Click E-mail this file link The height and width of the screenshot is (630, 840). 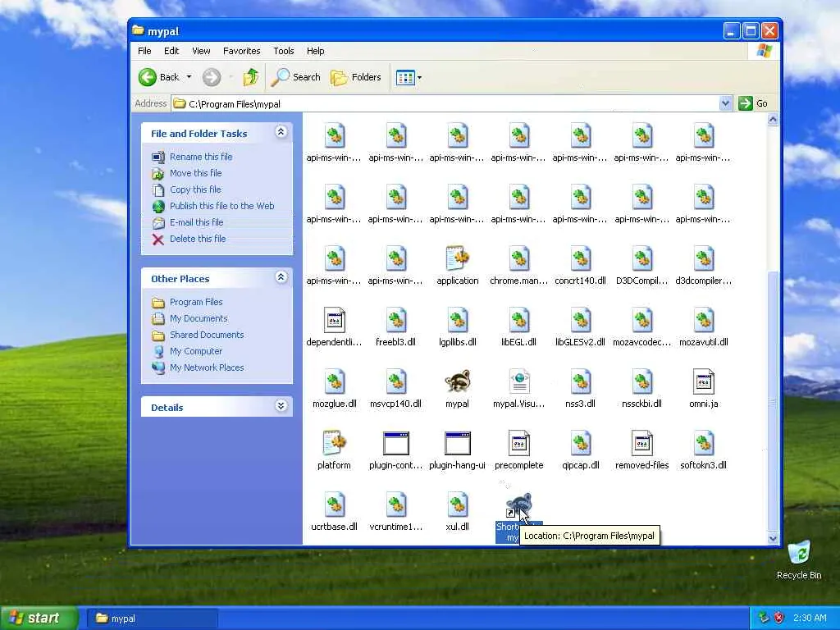(x=197, y=222)
